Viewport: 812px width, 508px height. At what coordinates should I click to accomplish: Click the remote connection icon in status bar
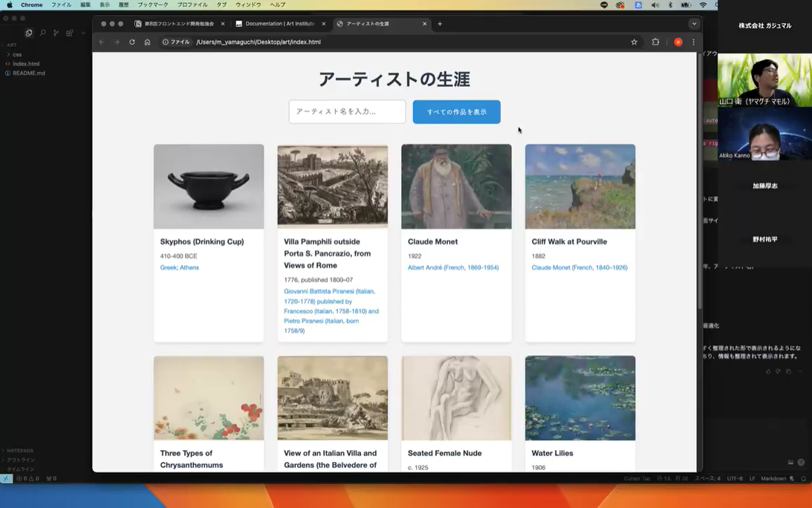[6, 478]
